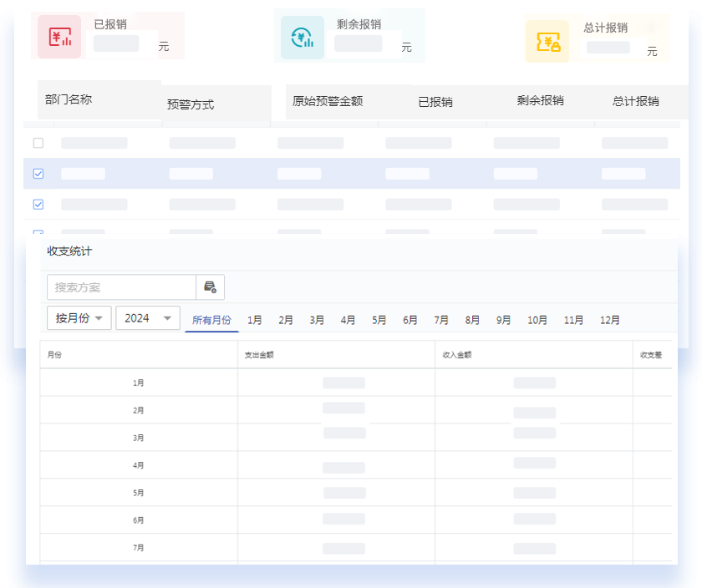Select the 9月 month tab
The image size is (702, 588).
pos(502,318)
